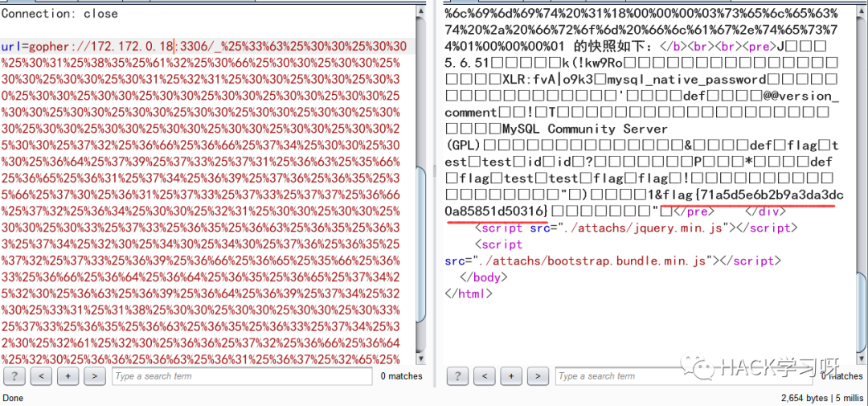Go to previous match in request panel
This screenshot has width=868, height=406.
[42, 376]
